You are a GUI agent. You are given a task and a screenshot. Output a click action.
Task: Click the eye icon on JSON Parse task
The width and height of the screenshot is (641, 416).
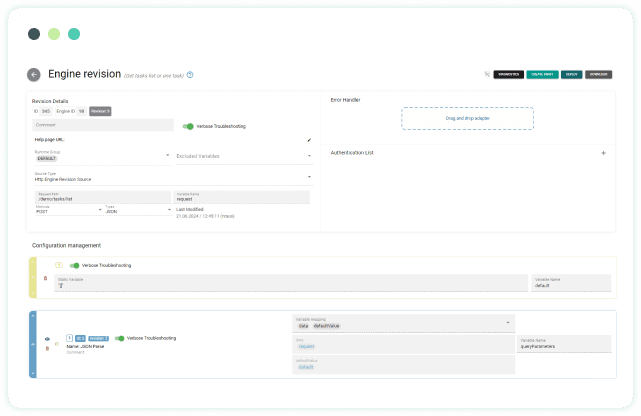(46, 339)
